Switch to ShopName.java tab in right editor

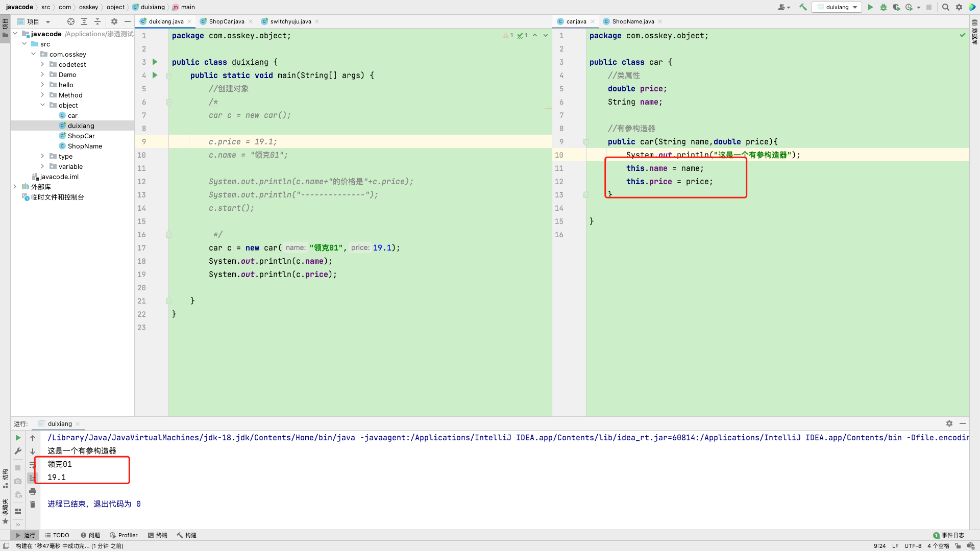point(632,21)
